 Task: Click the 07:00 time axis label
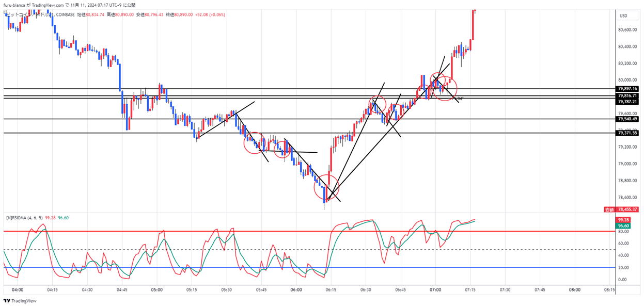click(435, 290)
